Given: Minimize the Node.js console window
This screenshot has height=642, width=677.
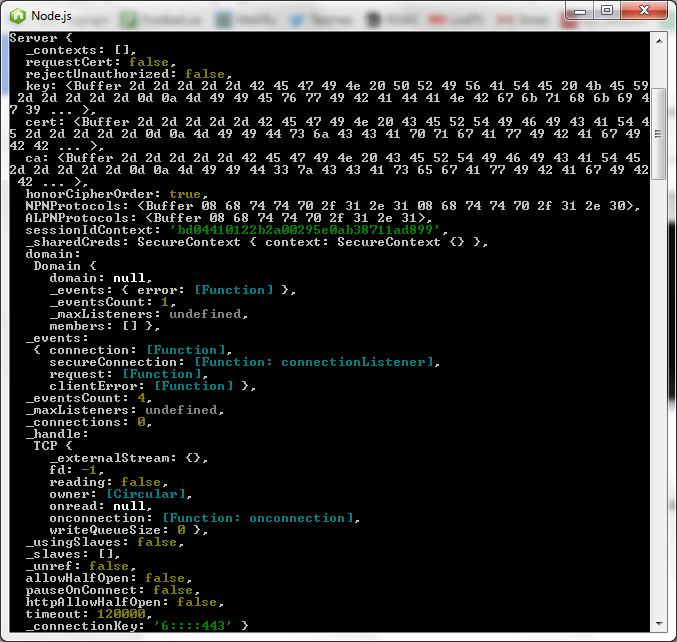Looking at the screenshot, I should [581, 10].
